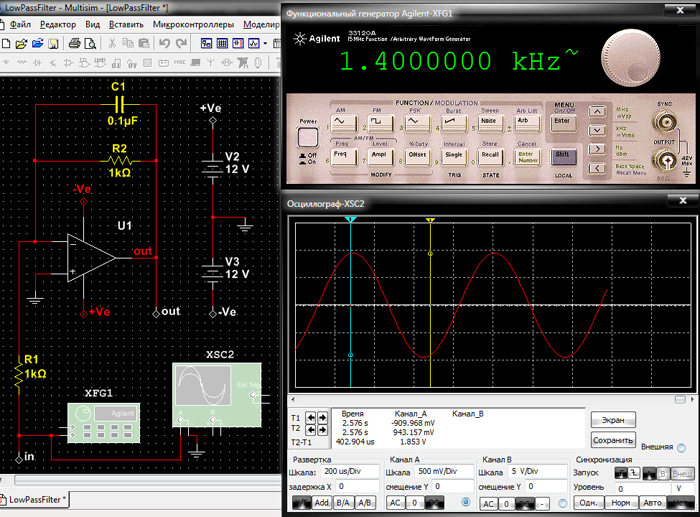
Task: Toggle the design toolbox panel icon
Action: pos(206,43)
